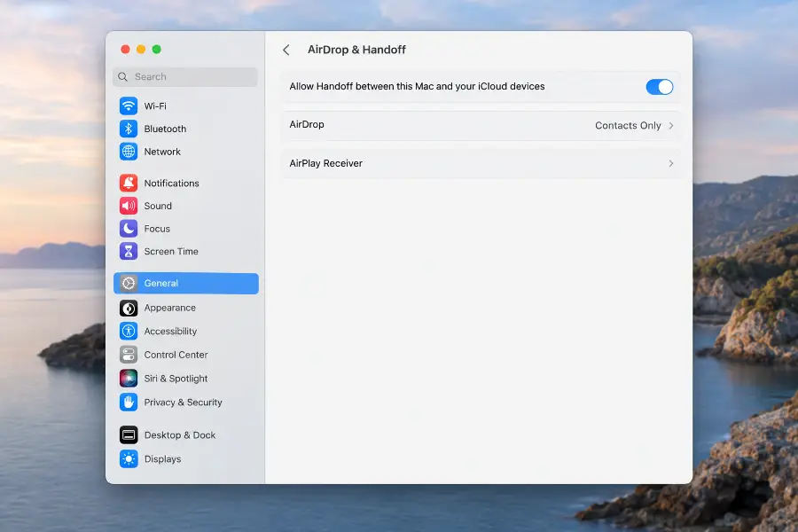The image size is (798, 532).
Task: Select Network in the sidebar
Action: coord(162,152)
